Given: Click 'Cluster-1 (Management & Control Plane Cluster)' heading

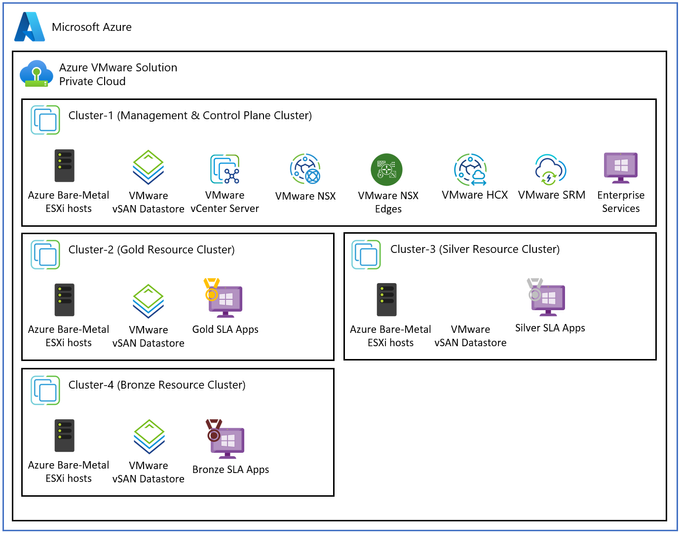Looking at the screenshot, I should click(x=190, y=115).
